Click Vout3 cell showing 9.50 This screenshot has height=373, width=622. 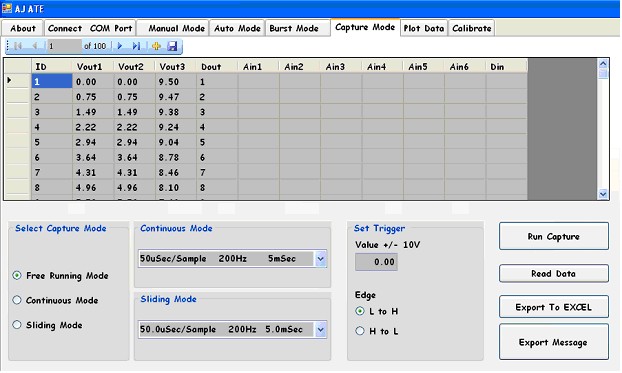click(176, 81)
